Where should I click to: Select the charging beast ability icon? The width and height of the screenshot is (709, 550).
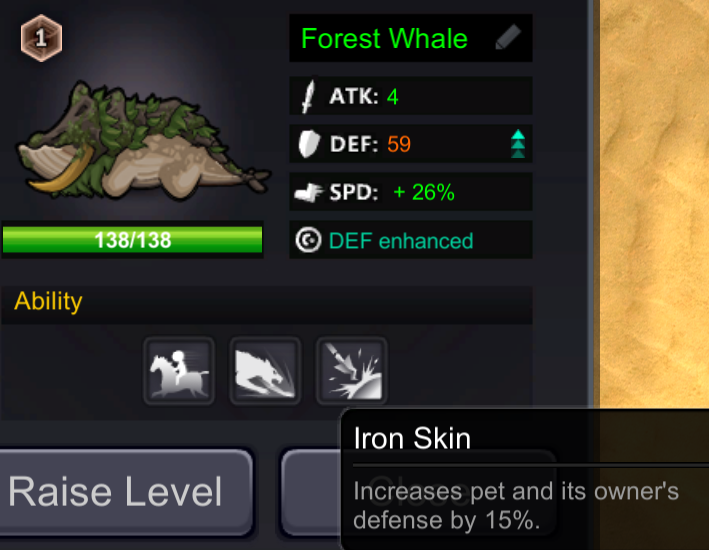[x=265, y=370]
